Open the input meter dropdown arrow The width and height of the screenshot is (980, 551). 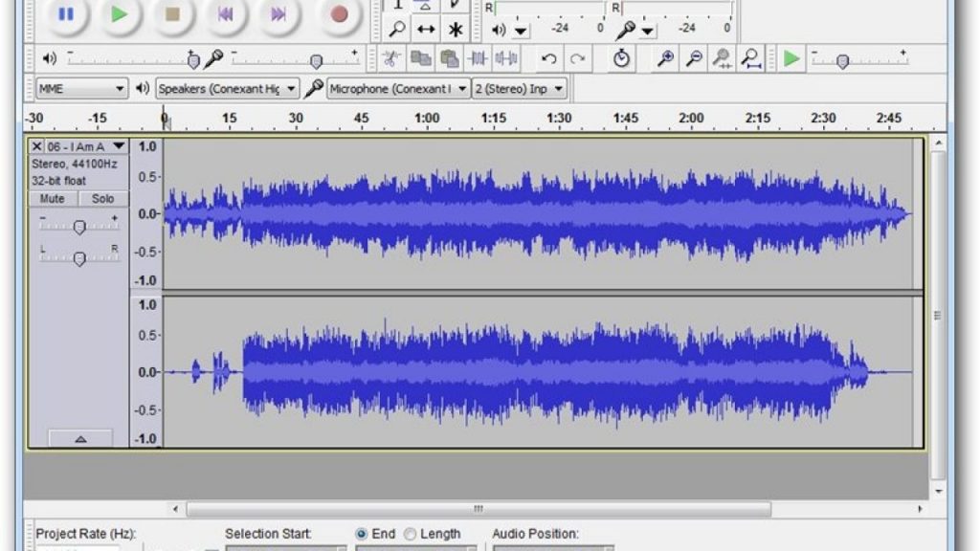[x=648, y=31]
